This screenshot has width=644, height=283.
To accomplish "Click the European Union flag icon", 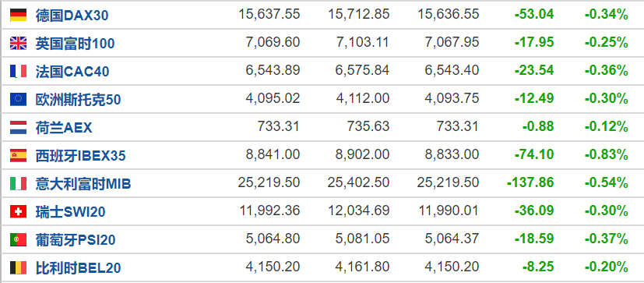I will pyautogui.click(x=18, y=99).
